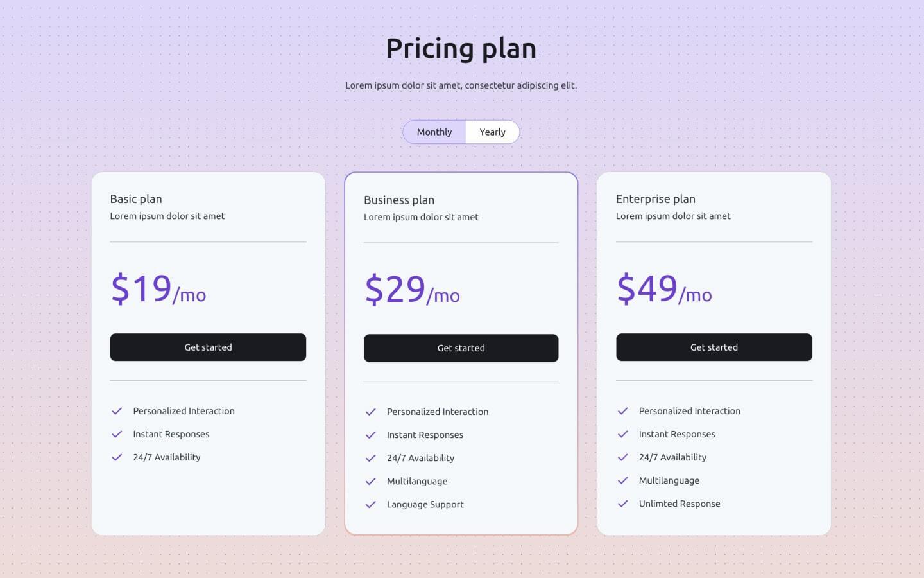Select the Enterprise plan title
924x578 pixels.
[656, 199]
